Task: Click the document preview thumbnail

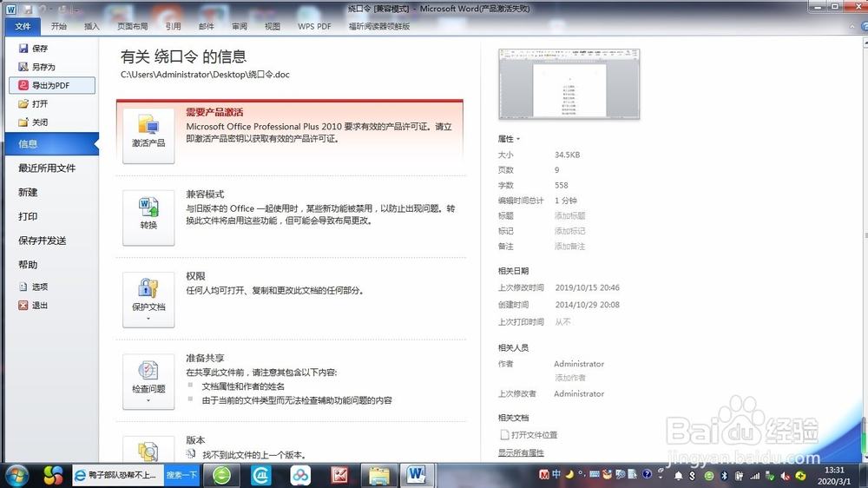Action: pos(569,84)
